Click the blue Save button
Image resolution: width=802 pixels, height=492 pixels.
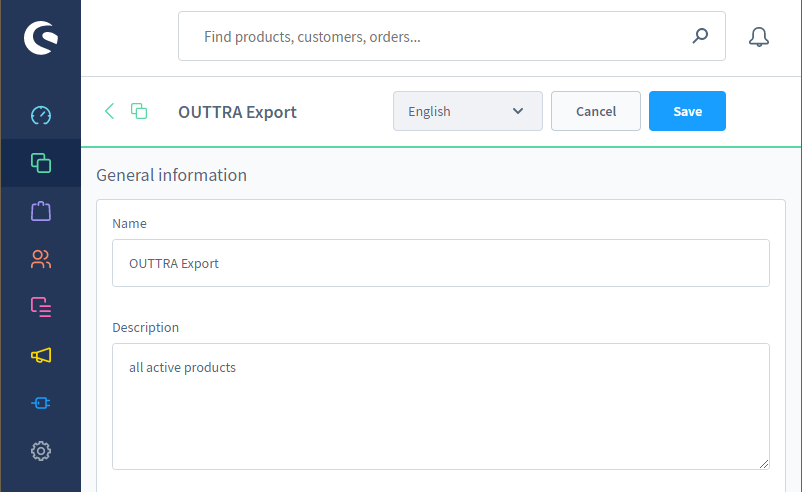point(687,111)
